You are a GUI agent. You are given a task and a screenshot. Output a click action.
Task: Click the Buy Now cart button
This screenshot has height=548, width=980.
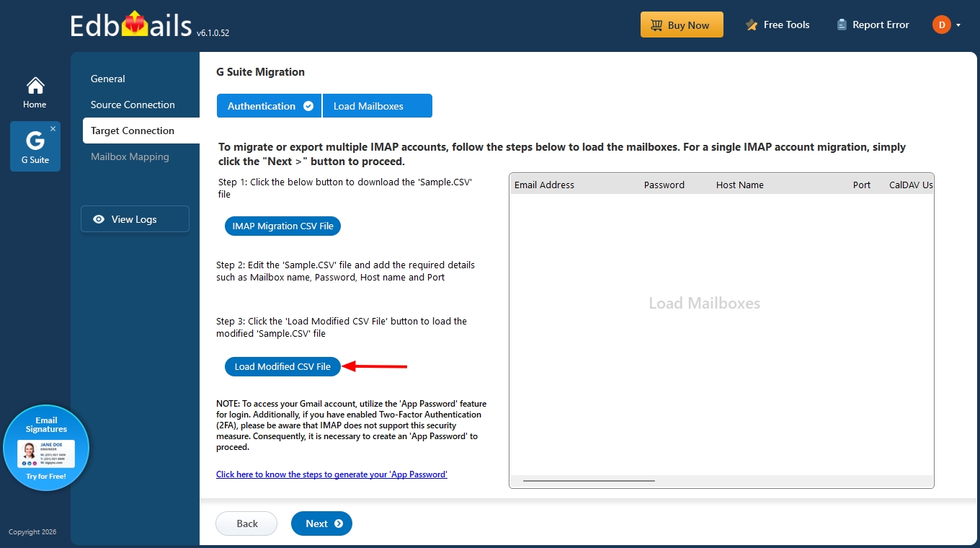coord(681,25)
